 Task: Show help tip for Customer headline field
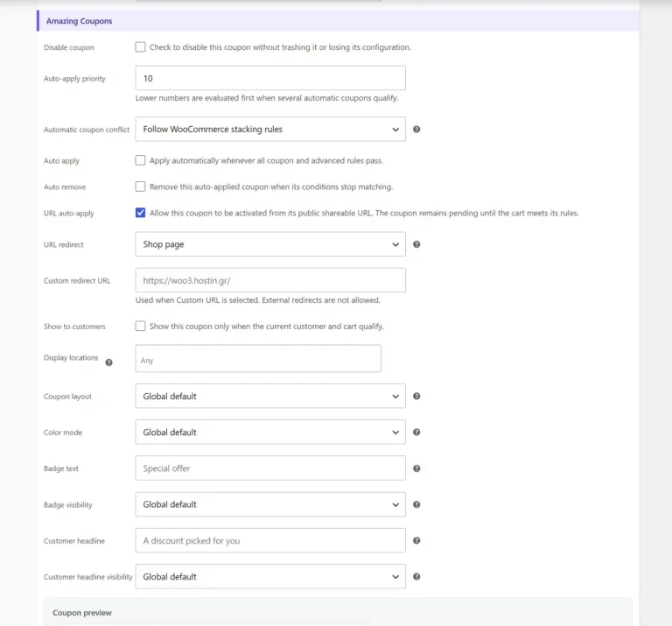[416, 541]
